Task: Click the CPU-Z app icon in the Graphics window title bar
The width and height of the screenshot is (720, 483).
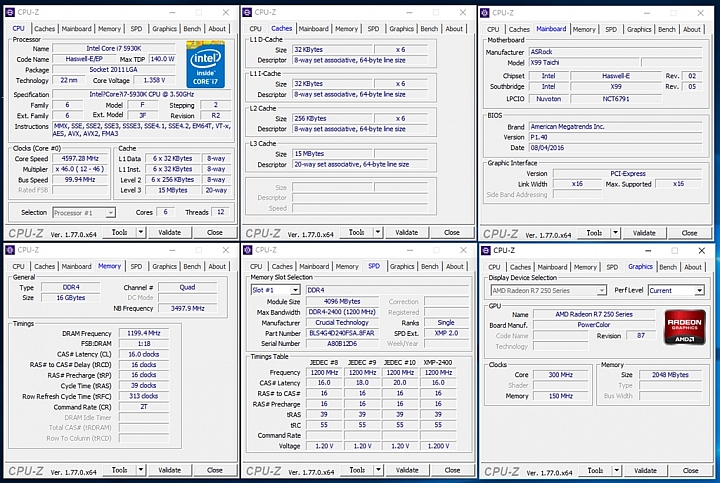Action: tap(485, 250)
